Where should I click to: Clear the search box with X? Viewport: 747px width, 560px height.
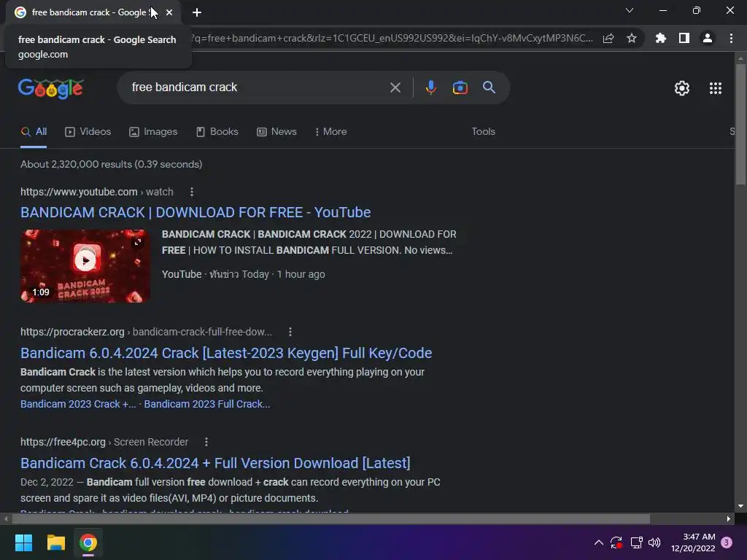tap(395, 87)
